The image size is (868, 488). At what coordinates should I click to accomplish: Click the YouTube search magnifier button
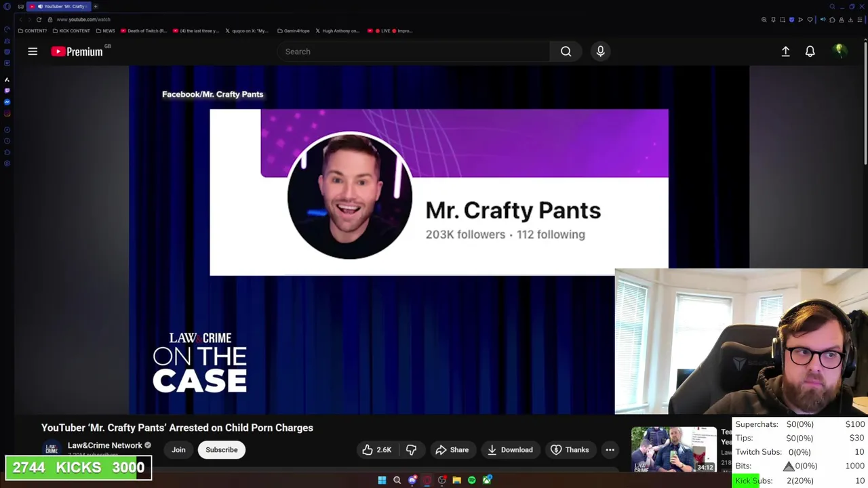click(566, 52)
